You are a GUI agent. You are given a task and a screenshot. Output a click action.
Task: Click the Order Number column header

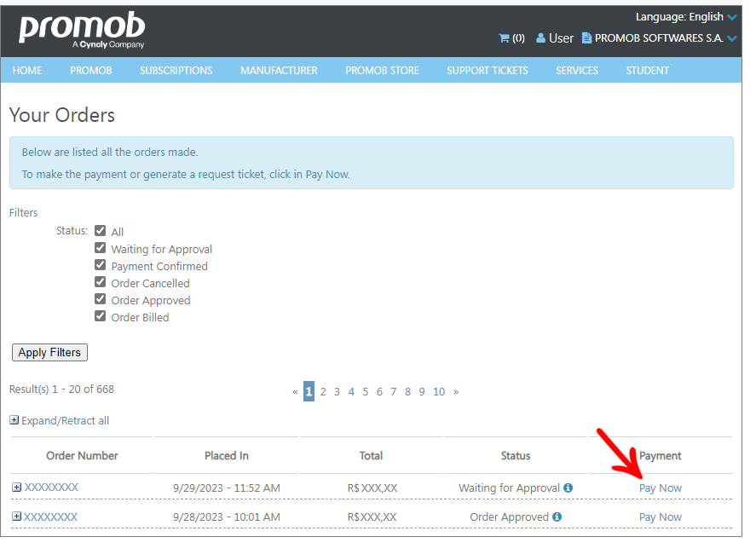pyautogui.click(x=82, y=456)
